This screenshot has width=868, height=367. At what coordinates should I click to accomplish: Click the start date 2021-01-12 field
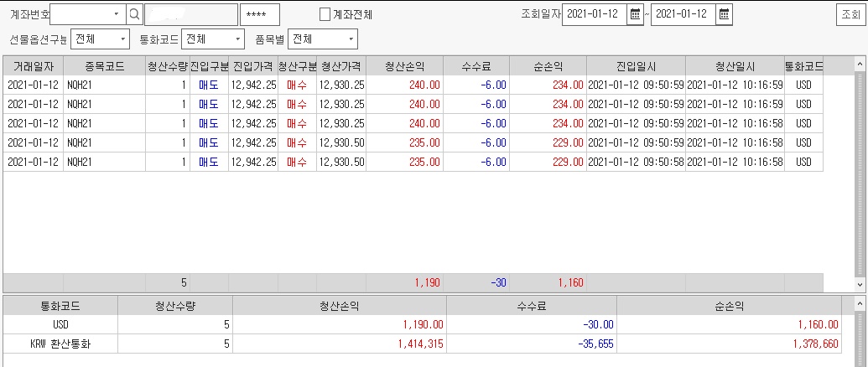(x=595, y=14)
